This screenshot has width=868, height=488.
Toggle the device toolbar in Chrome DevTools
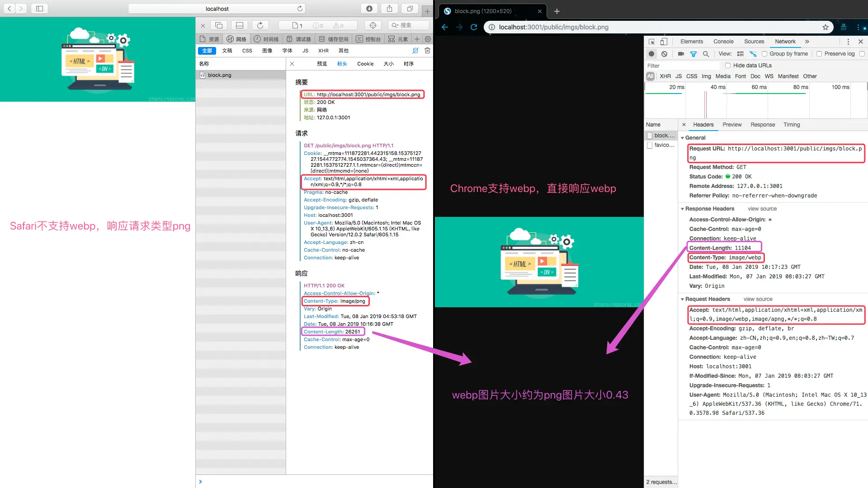click(663, 42)
